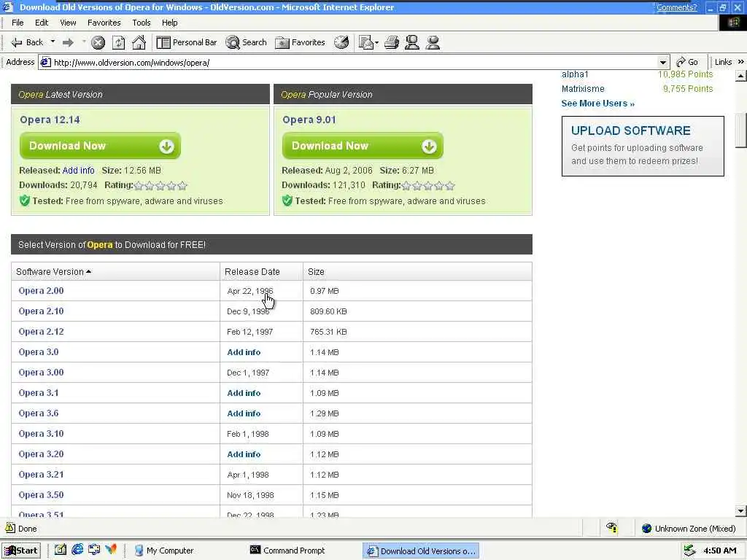Click the Matrixisme user name
Viewport: 747px width, 560px height.
click(583, 89)
